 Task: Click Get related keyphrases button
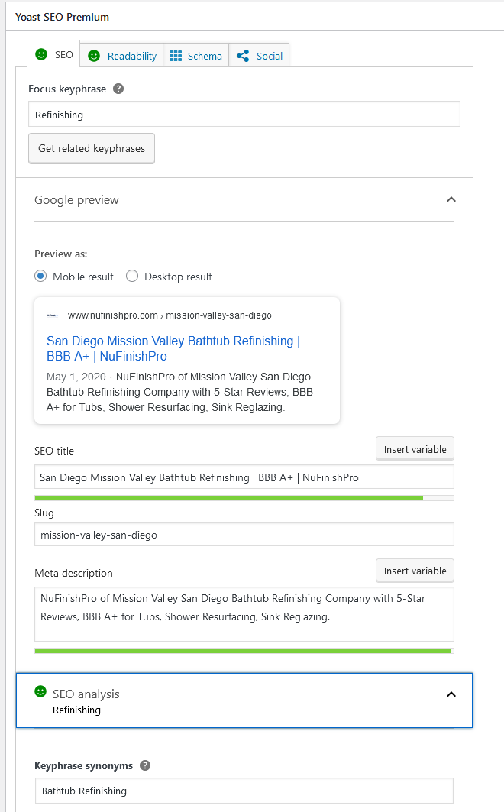pos(92,149)
